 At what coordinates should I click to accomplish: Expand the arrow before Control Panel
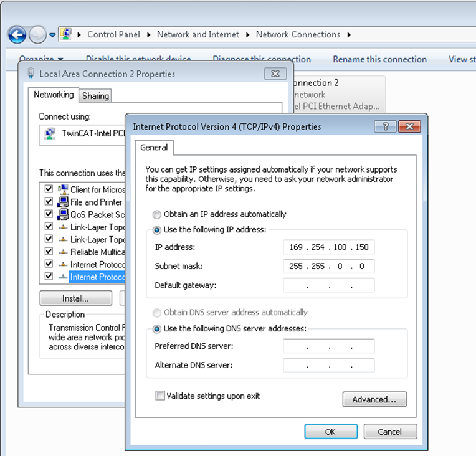tap(79, 35)
